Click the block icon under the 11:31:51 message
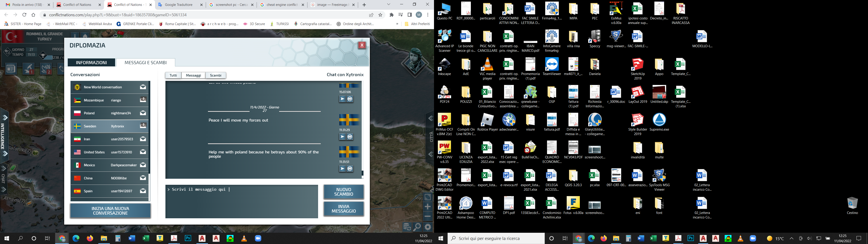 tap(350, 169)
